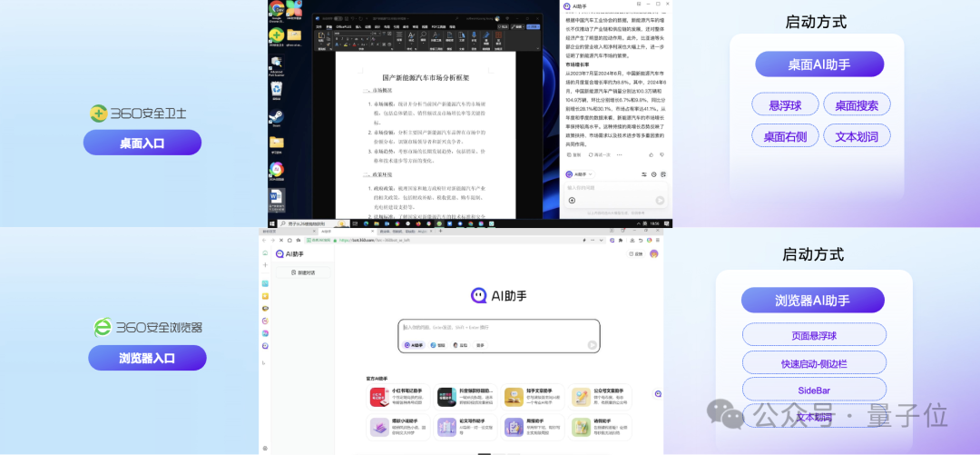Open the Recycle Bin on the desktop
The width and height of the screenshot is (980, 455).
click(276, 92)
